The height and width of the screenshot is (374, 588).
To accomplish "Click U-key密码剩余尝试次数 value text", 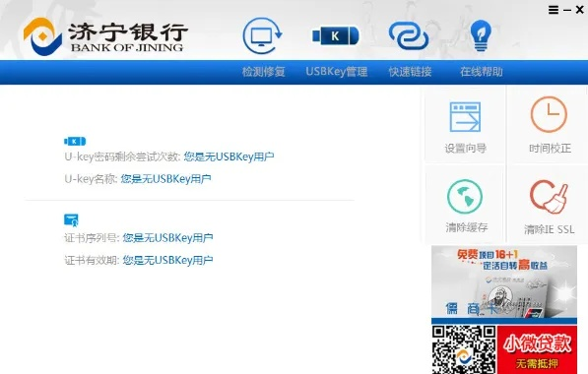I will (x=229, y=156).
